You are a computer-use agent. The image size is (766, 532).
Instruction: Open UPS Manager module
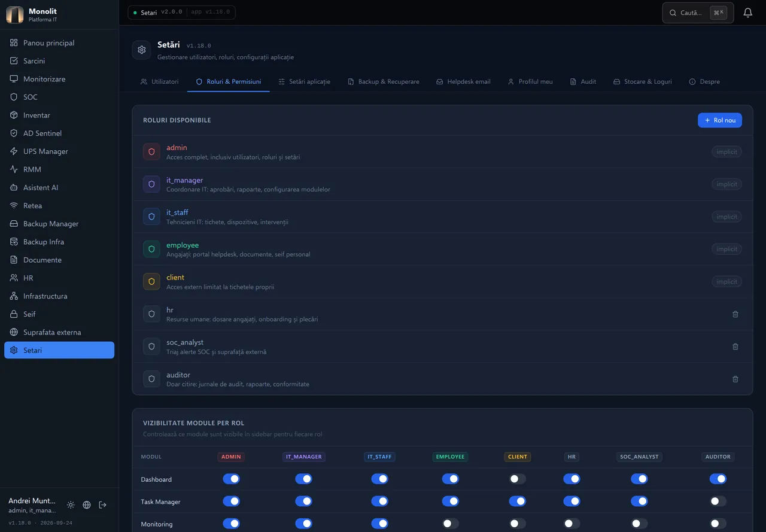click(59, 151)
